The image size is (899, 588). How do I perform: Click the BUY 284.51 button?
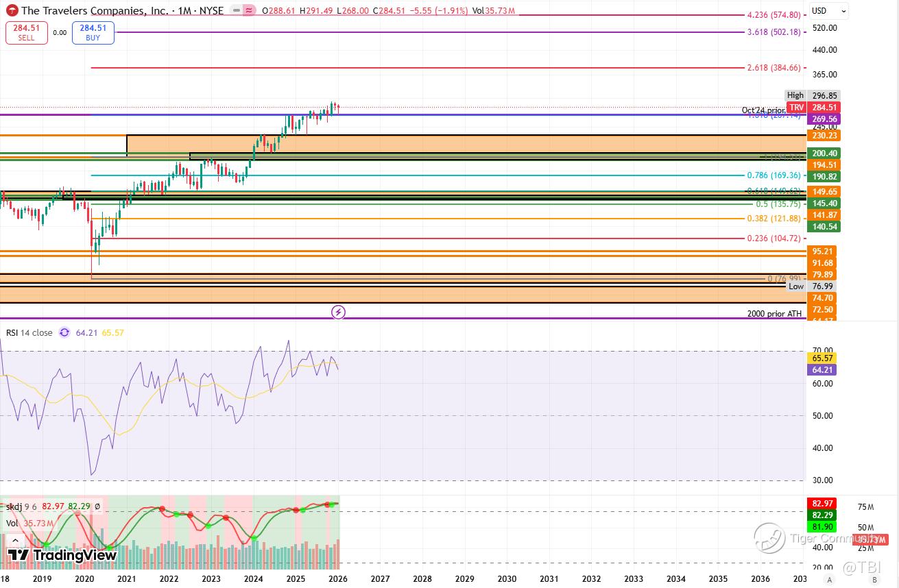93,32
